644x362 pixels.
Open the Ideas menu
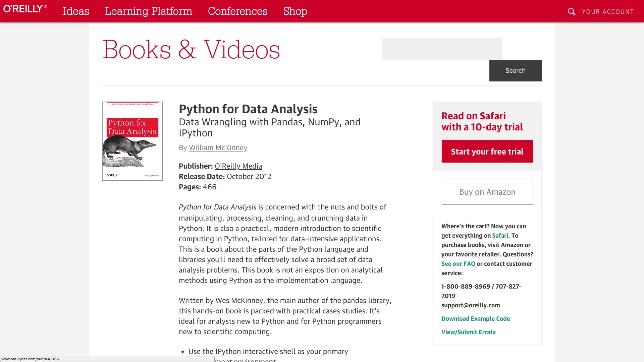pos(76,11)
